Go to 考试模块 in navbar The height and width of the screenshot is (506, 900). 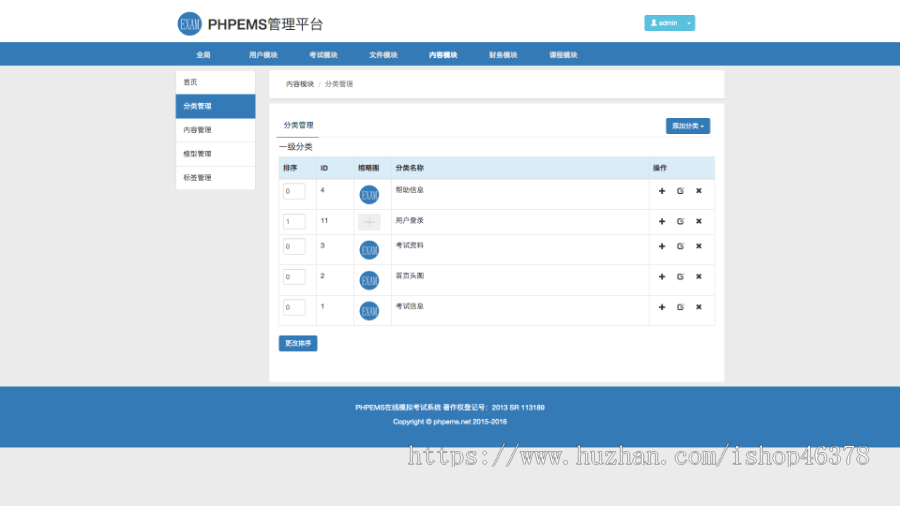click(323, 55)
